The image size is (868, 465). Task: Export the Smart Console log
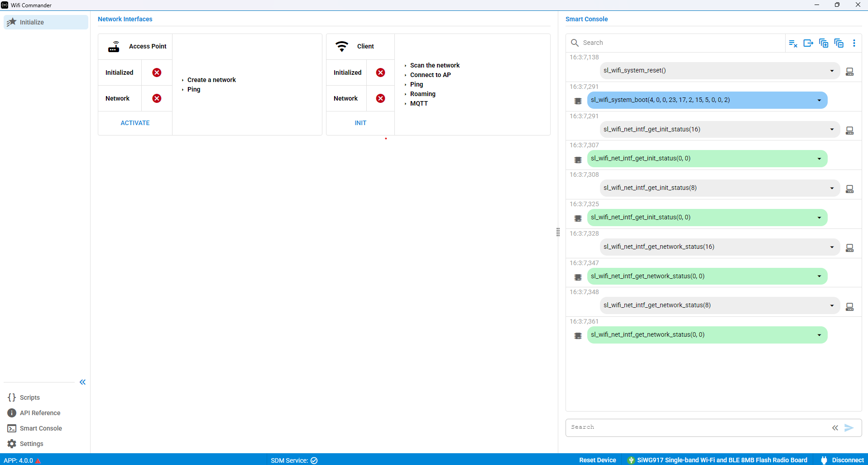point(808,43)
